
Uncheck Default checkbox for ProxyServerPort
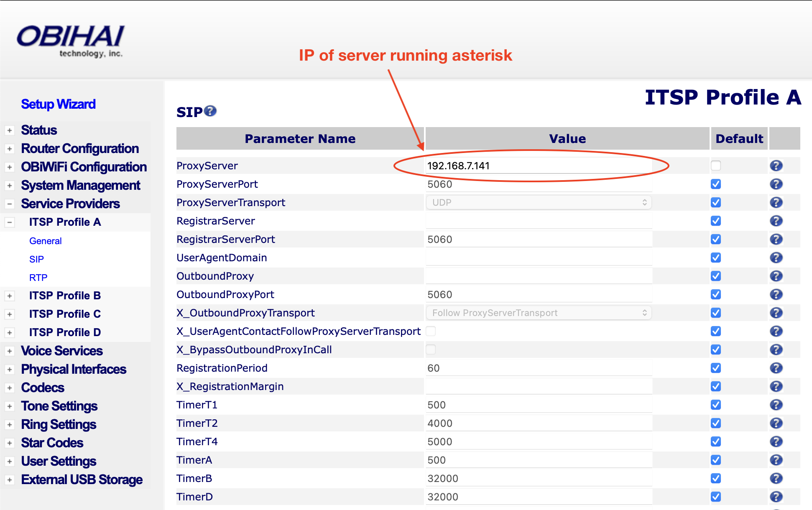(x=716, y=184)
